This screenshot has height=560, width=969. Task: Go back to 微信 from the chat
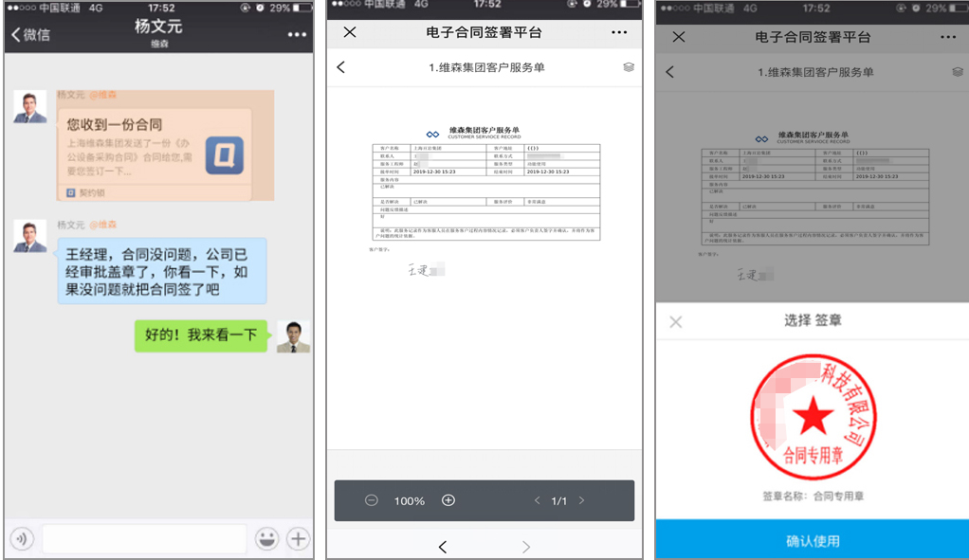point(31,34)
